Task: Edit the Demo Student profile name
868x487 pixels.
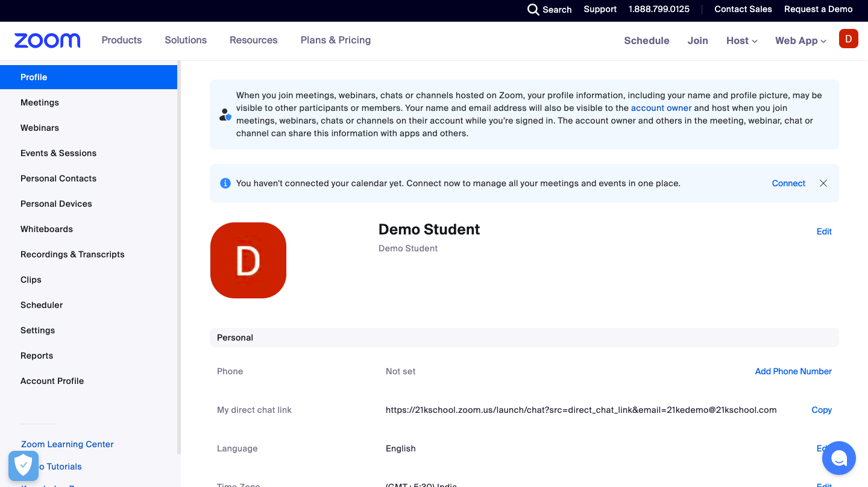Action: pyautogui.click(x=823, y=231)
